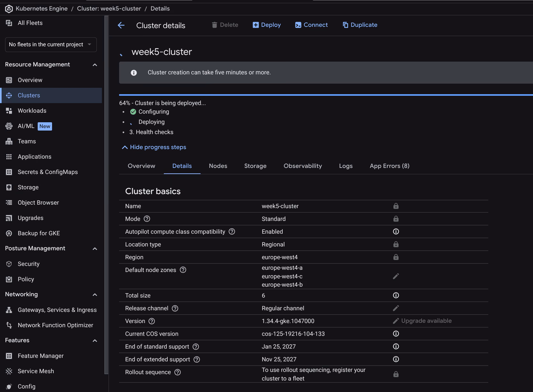Click the back arrow beside Cluster details
Viewport: 533px width, 392px height.
click(121, 25)
